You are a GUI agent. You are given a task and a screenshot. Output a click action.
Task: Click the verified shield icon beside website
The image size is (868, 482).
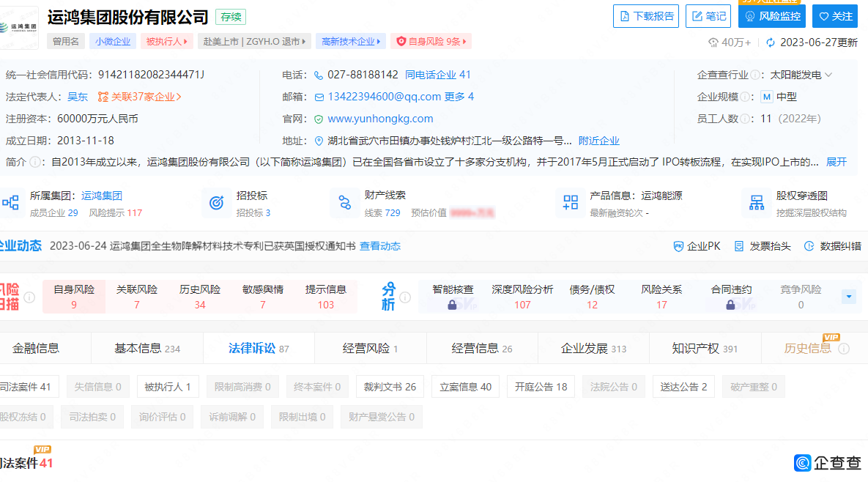[x=319, y=119]
